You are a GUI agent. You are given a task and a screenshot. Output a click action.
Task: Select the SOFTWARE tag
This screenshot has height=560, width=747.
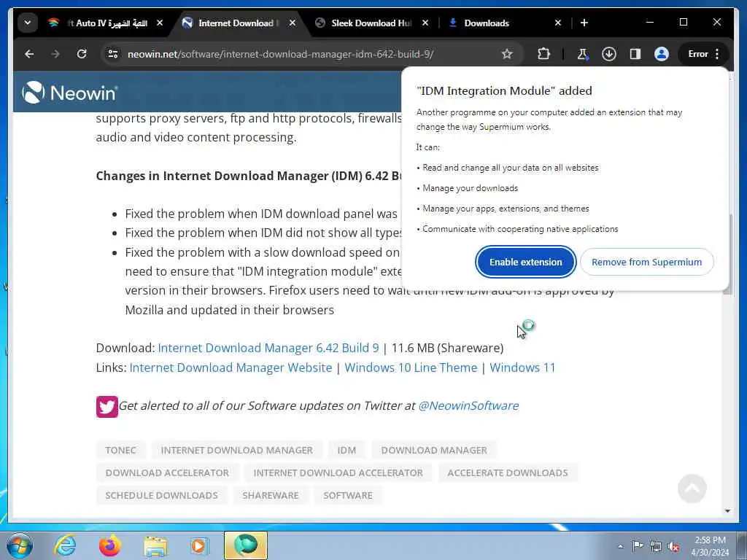[x=348, y=495]
